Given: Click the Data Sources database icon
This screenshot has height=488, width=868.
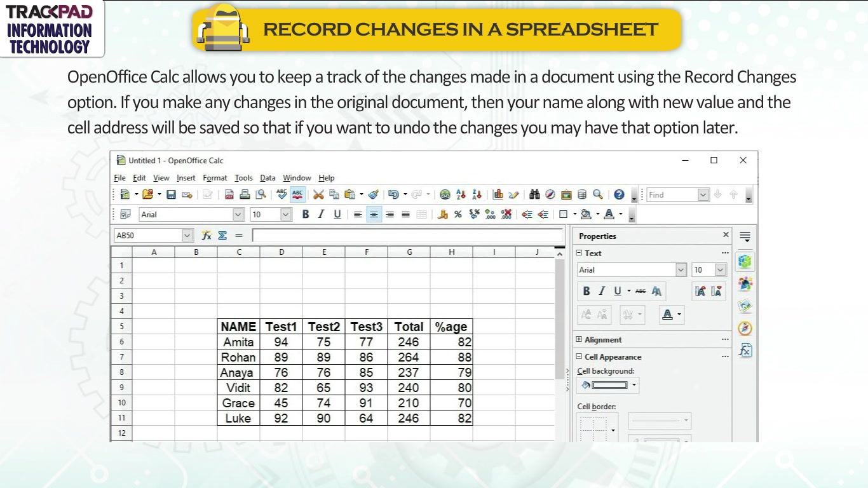Looking at the screenshot, I should (x=582, y=194).
